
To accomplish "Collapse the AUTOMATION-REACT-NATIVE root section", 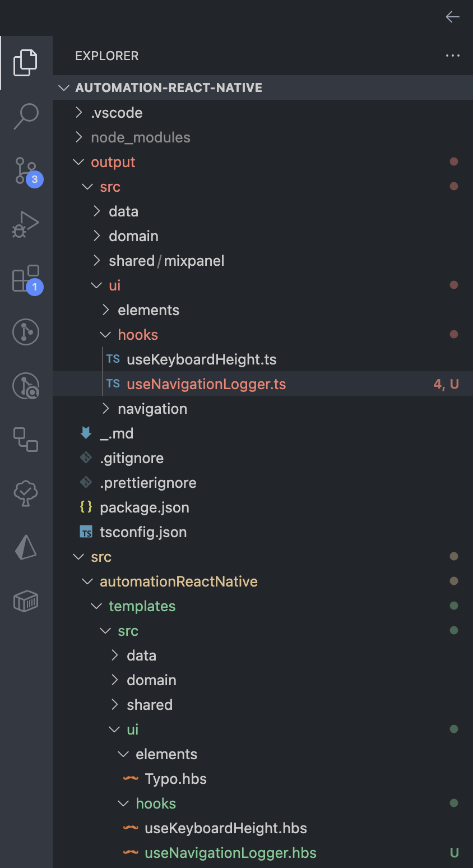I will click(169, 87).
